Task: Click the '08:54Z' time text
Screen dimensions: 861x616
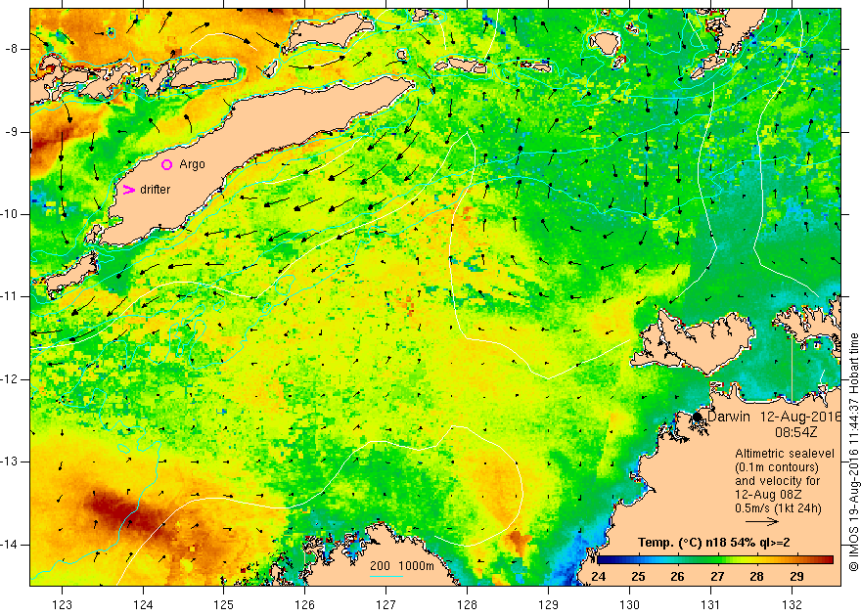Action: [795, 432]
